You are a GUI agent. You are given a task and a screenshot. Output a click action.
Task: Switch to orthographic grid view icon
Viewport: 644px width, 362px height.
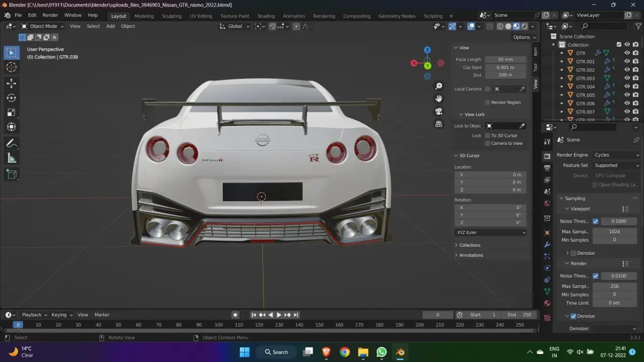[x=438, y=124]
